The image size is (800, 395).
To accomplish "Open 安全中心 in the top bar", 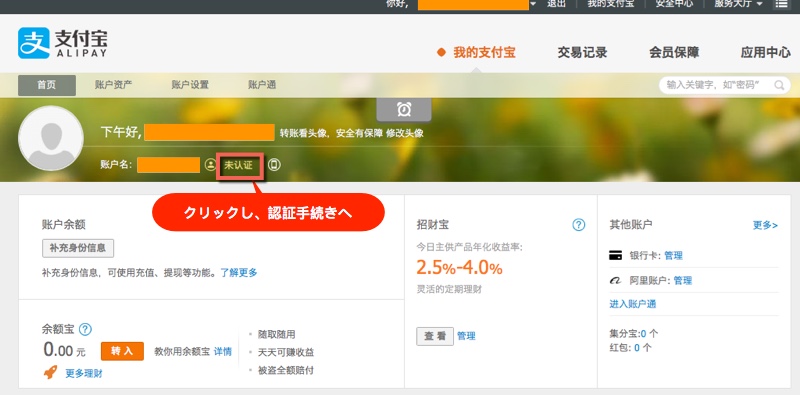I will 674,4.
